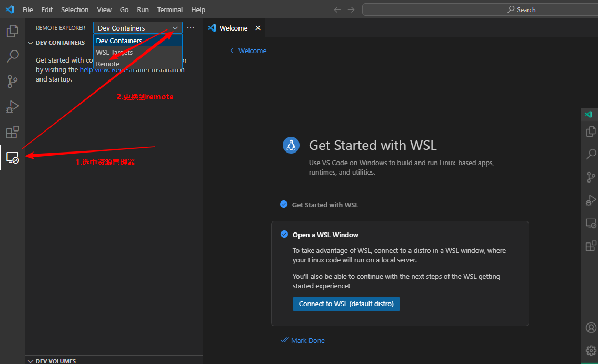Click the VS Code logo in title bar
This screenshot has width=598, height=364.
(x=9, y=9)
